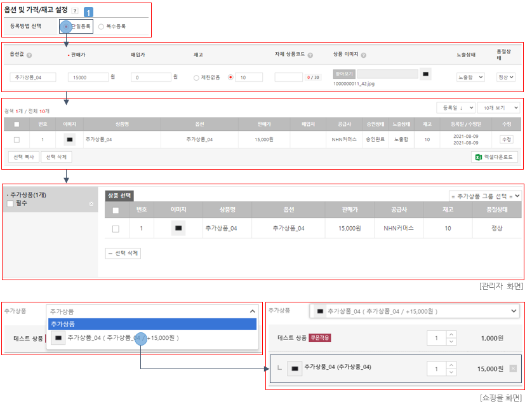This screenshot has width=532, height=406.
Task: Select the 단일등록 registration method
Action: (x=66, y=27)
